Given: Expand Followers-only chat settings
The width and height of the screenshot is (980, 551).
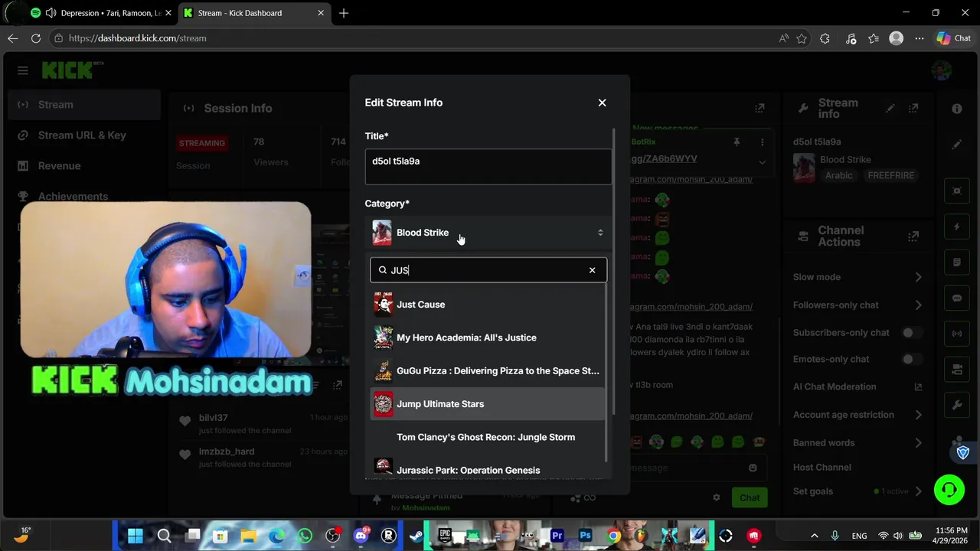Looking at the screenshot, I should pyautogui.click(x=857, y=305).
